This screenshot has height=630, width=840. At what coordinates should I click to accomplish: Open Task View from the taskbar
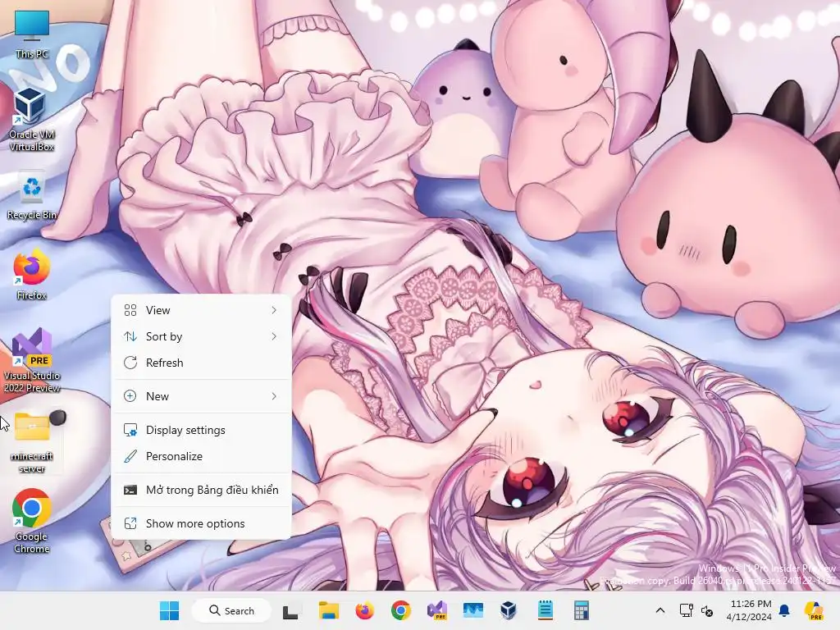[290, 610]
